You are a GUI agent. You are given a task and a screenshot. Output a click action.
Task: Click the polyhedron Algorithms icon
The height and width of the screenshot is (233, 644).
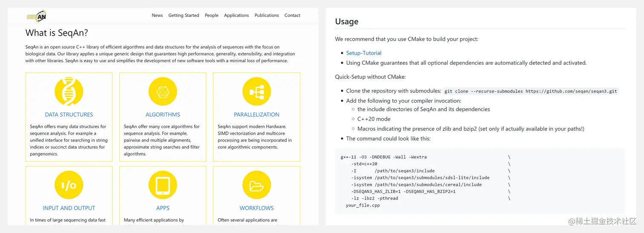click(163, 91)
